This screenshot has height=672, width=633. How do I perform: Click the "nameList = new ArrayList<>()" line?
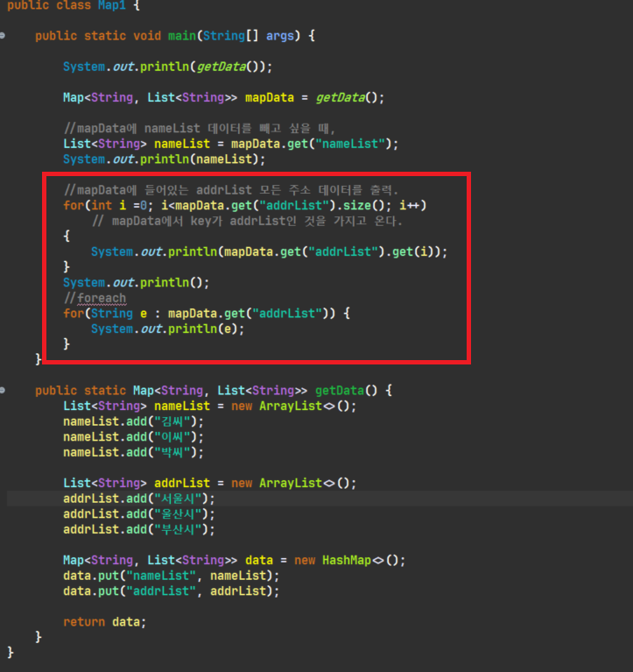pos(209,406)
